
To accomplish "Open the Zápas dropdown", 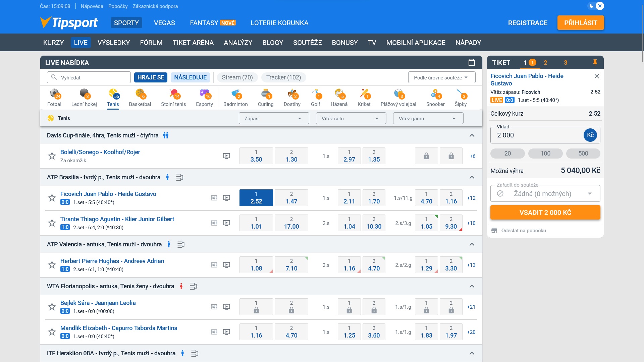I will [x=274, y=118].
